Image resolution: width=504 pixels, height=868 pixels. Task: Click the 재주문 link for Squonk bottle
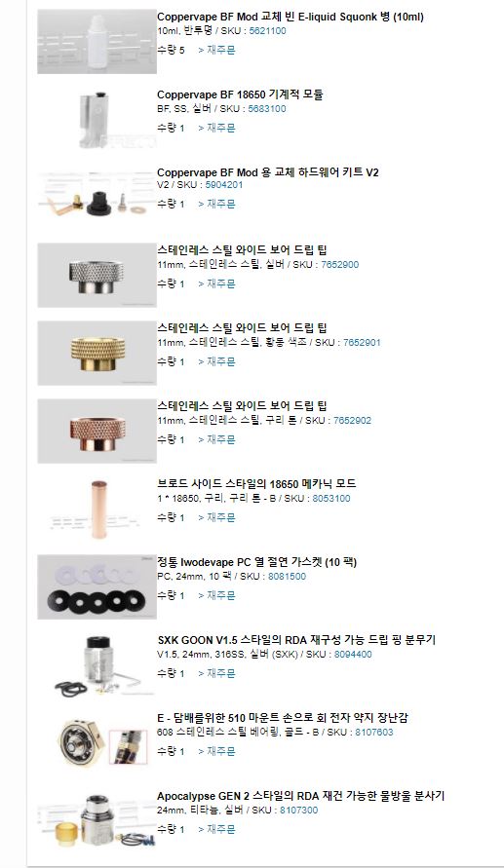coord(216,51)
